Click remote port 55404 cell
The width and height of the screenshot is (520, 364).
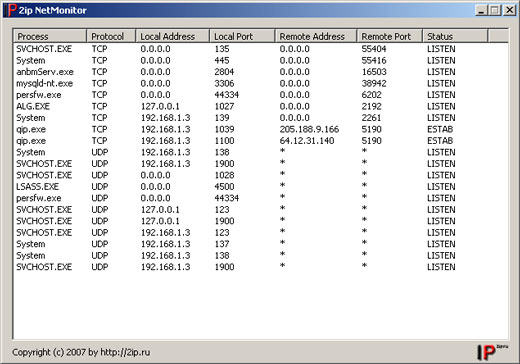coord(374,49)
